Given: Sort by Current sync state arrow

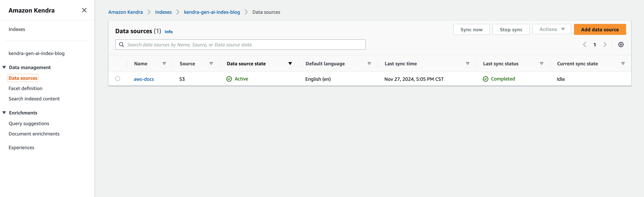Looking at the screenshot, I should coord(623,63).
